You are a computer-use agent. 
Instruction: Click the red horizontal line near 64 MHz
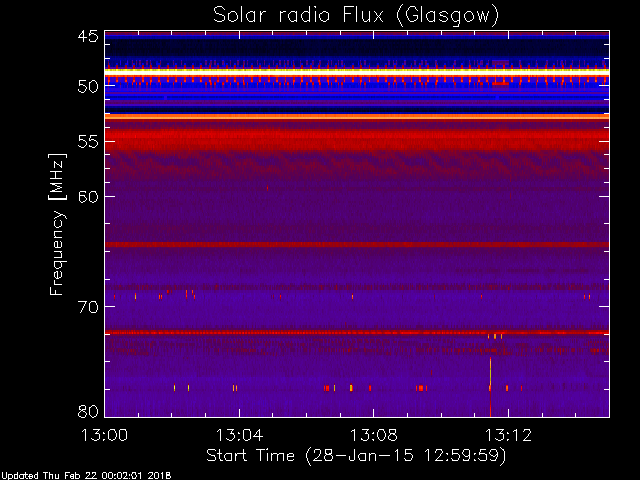[357, 245]
